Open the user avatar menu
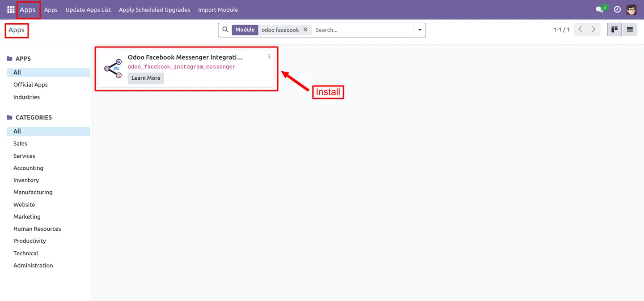Image resolution: width=644 pixels, height=301 pixels. point(631,9)
